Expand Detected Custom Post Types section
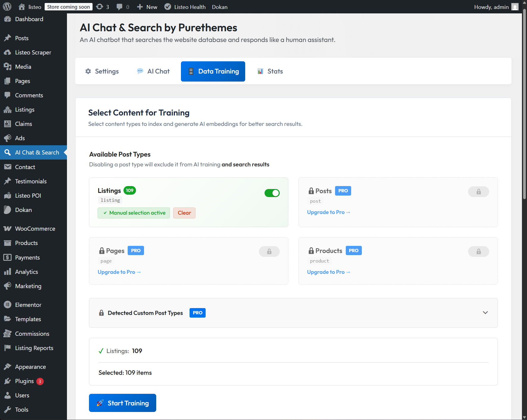Image resolution: width=527 pixels, height=420 pixels. point(485,313)
